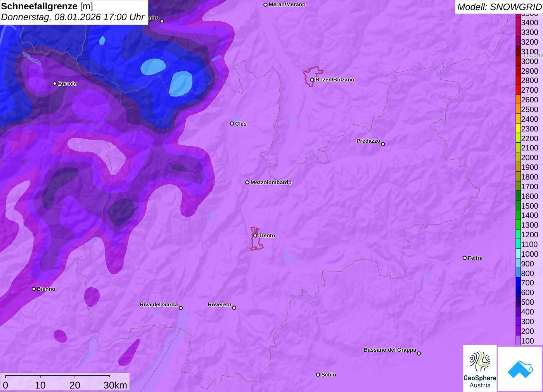This screenshot has width=543, height=392.
Task: Click the Bienno city marker dot
Action: (x=34, y=289)
